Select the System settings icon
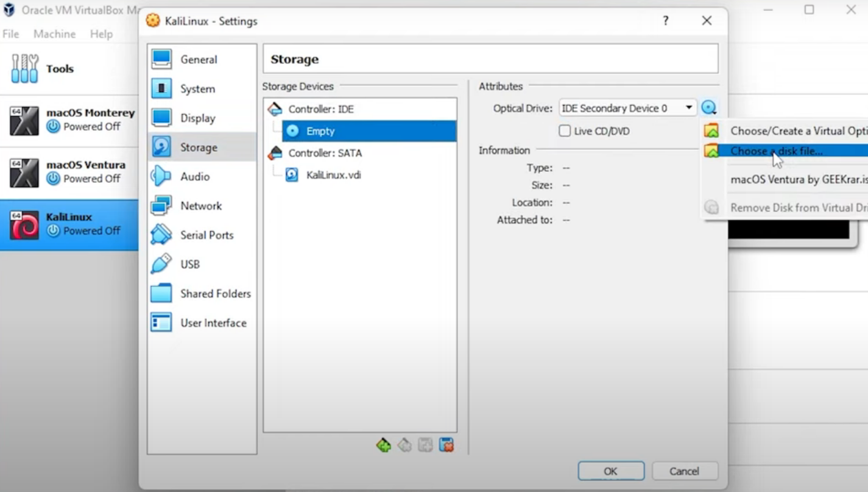868x492 pixels. coord(161,88)
